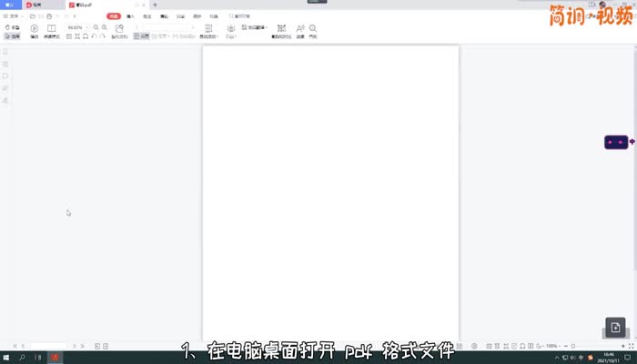This screenshot has width=637, height=364.
Task: Start slideshow play mode
Action: tap(35, 31)
